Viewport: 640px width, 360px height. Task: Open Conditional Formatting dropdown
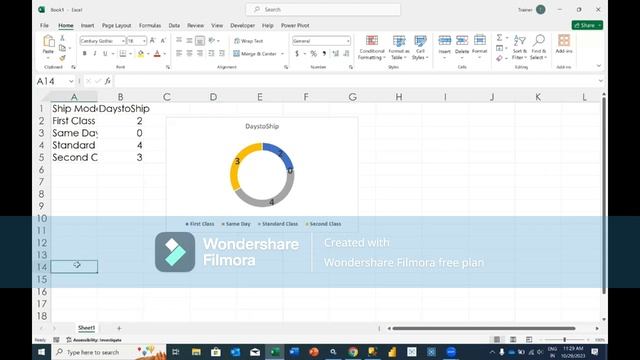tap(371, 47)
